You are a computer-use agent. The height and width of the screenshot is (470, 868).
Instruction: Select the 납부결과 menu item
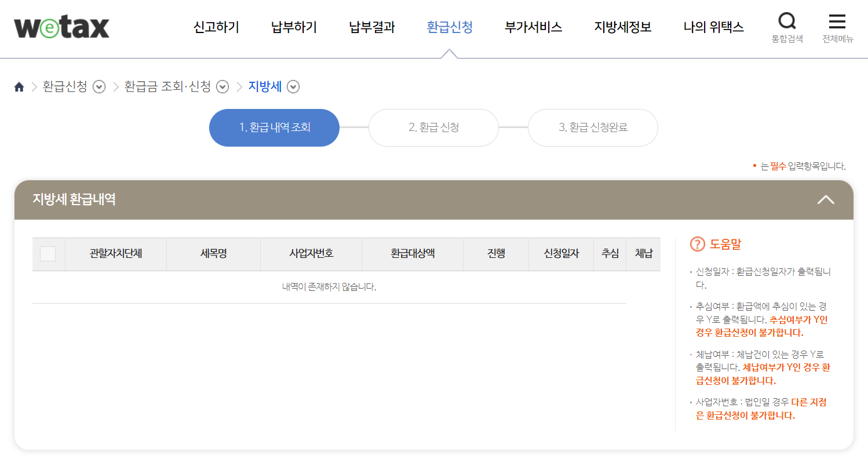[x=371, y=27]
